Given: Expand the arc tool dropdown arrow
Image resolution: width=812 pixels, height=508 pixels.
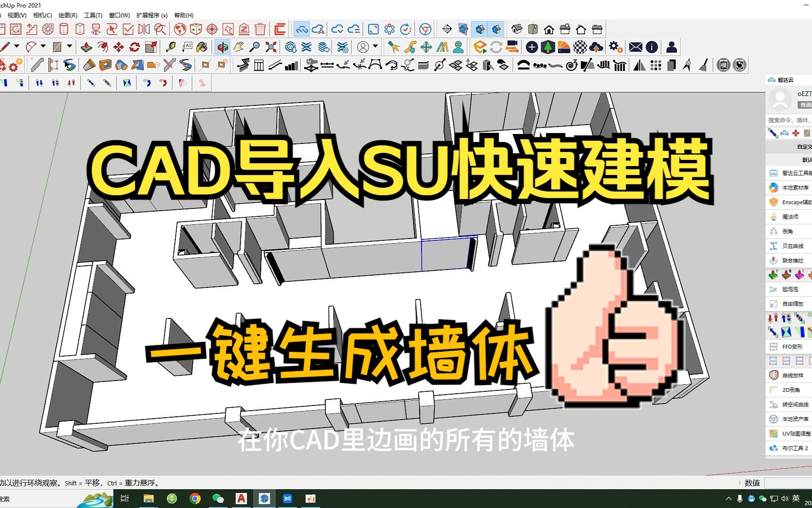Looking at the screenshot, I should click(43, 46).
